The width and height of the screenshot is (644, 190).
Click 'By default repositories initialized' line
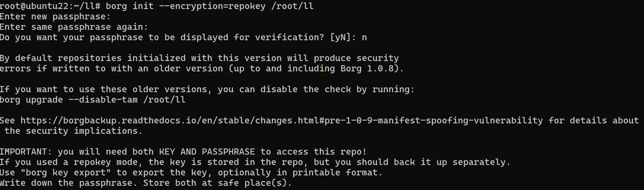point(199,58)
